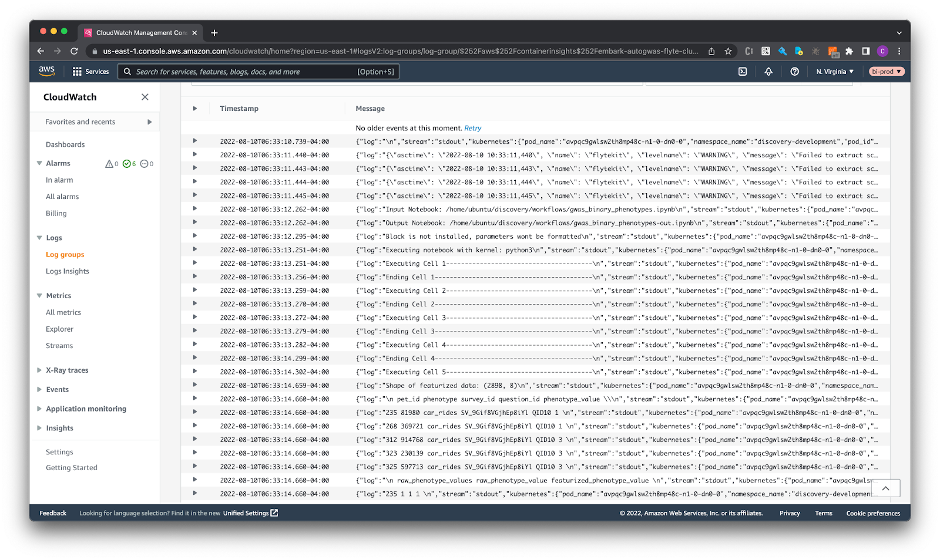Select the Executing notebook with kernel message
940x560 pixels.
[x=616, y=250]
